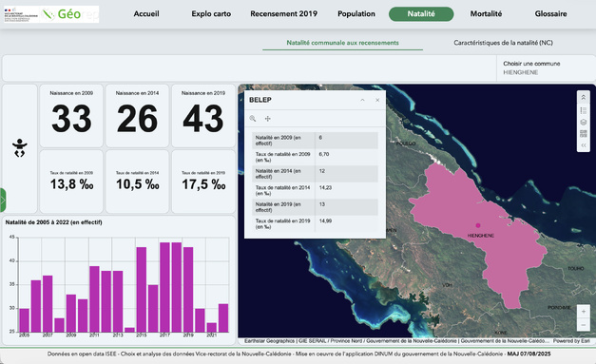Click the 'Naissance en 2009' card showing 33

point(71,116)
